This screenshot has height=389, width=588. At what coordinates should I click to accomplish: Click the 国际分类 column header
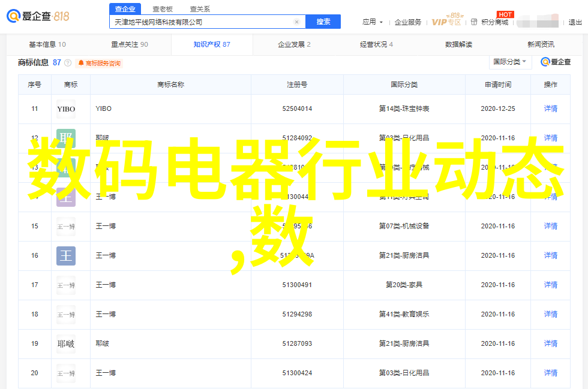pos(404,85)
